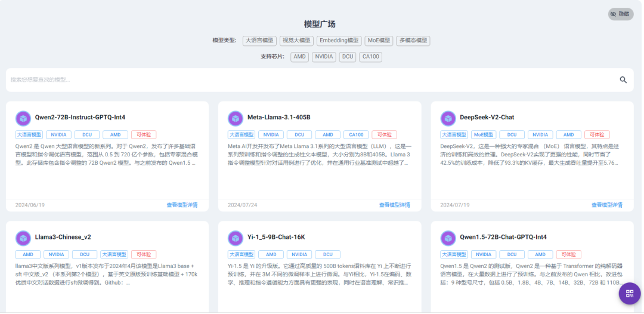Image resolution: width=644 pixels, height=314 pixels.
Task: Click the DeepSeek-V2-Chat description paragraph
Action: (531, 155)
